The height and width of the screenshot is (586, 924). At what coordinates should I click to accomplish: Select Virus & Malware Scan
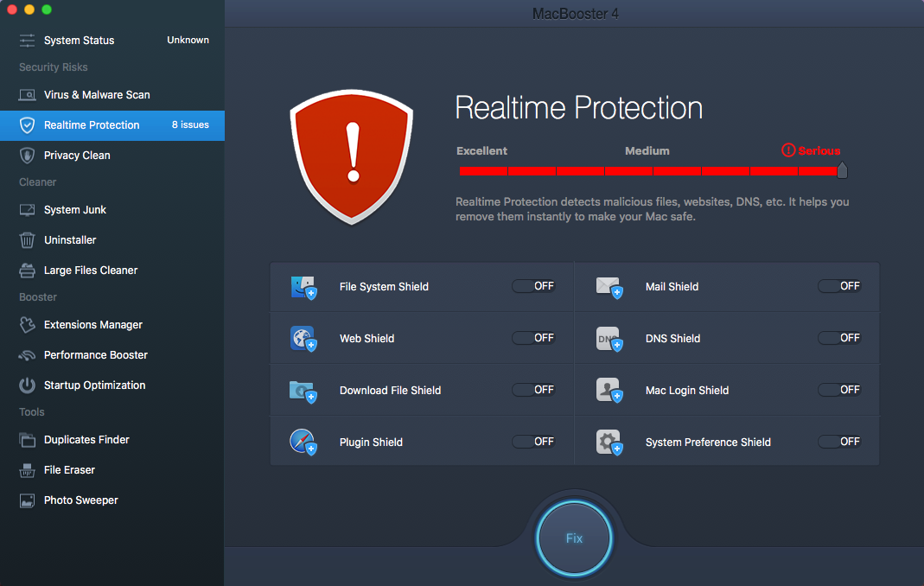(112, 95)
